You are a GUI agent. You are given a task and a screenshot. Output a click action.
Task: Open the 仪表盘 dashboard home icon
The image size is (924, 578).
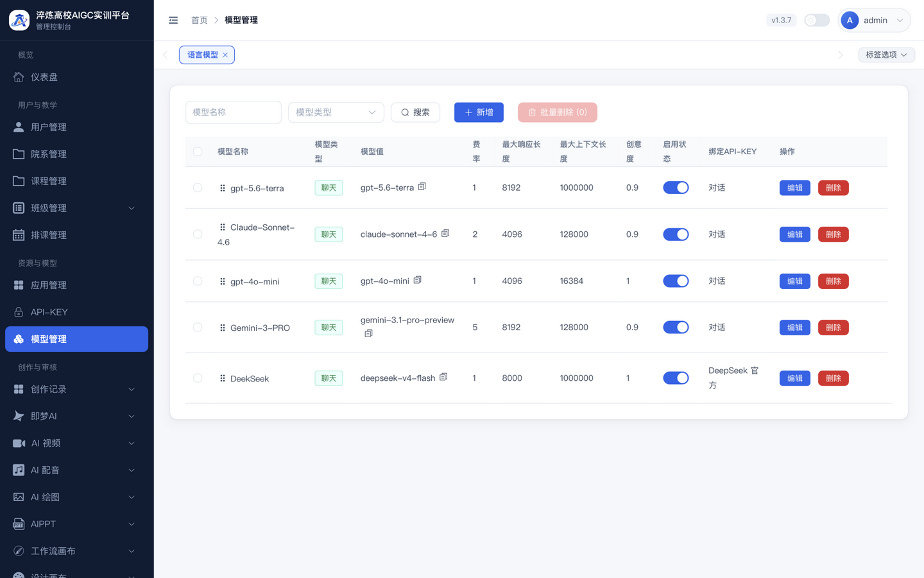(19, 77)
